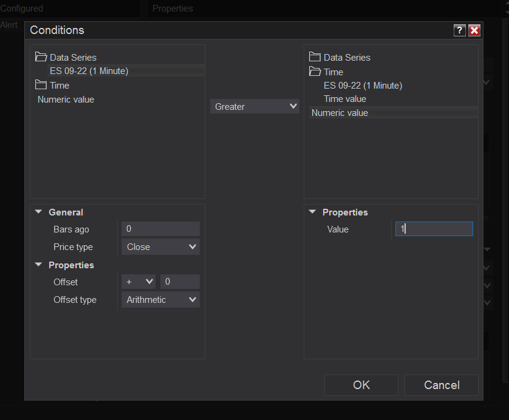
Task: Open the Greater comparison dropdown
Action: point(254,106)
